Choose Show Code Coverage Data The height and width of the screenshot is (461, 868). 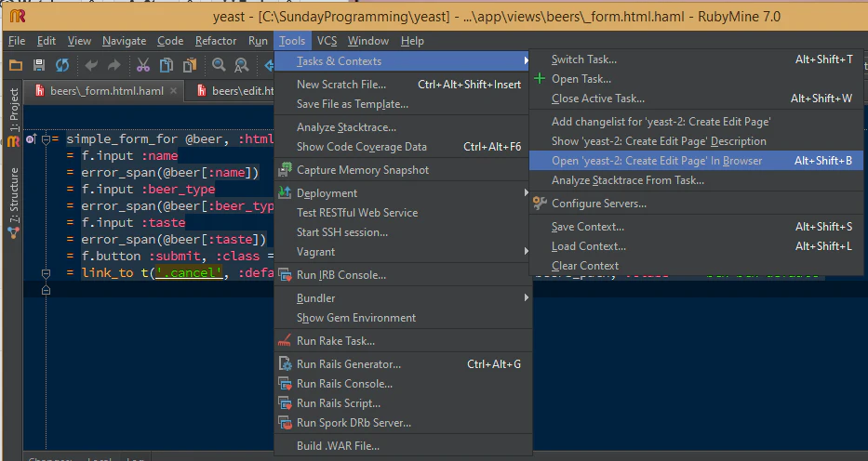[x=403, y=147]
